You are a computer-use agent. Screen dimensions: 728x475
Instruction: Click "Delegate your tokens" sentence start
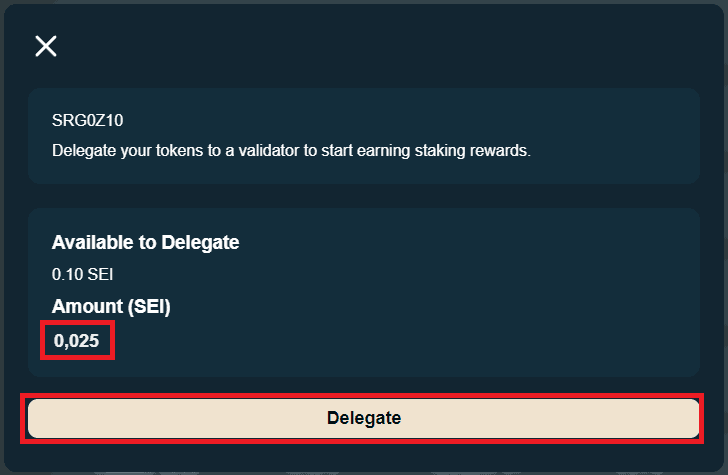click(110, 151)
